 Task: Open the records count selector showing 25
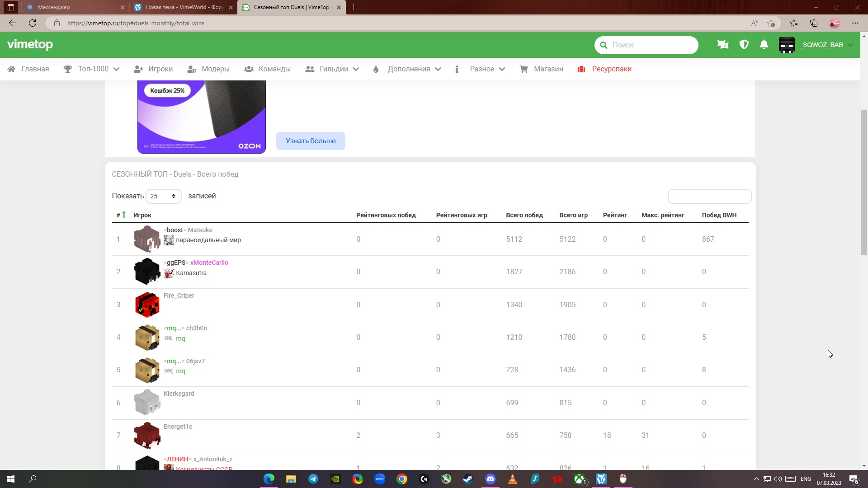pos(163,196)
